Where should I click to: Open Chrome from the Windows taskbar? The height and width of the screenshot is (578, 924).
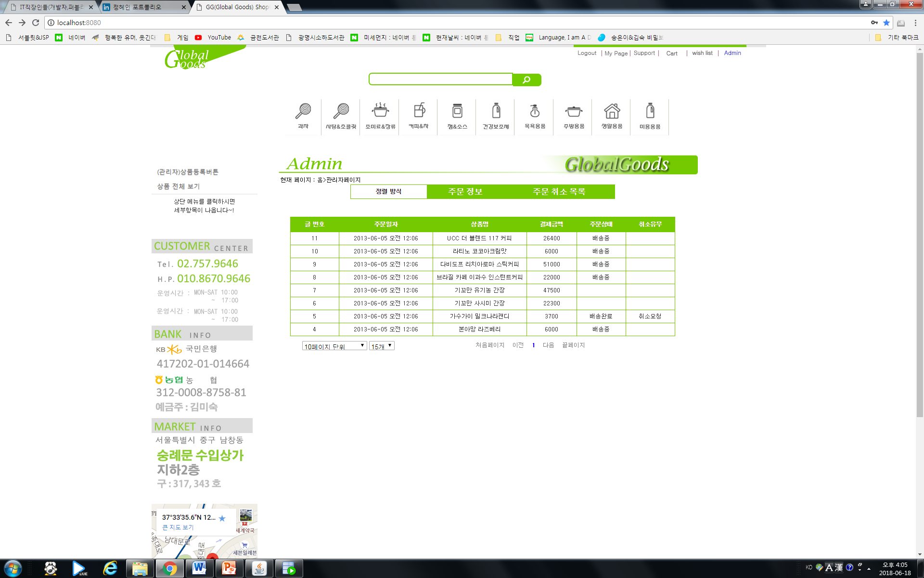tap(169, 568)
